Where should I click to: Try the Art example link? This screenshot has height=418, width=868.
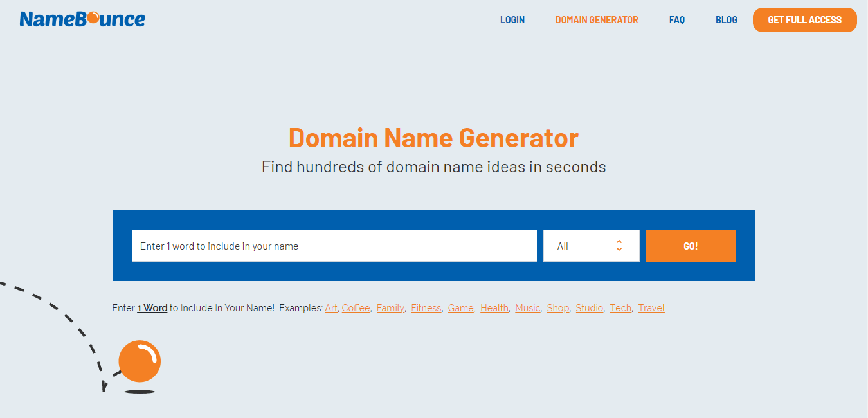tap(331, 308)
